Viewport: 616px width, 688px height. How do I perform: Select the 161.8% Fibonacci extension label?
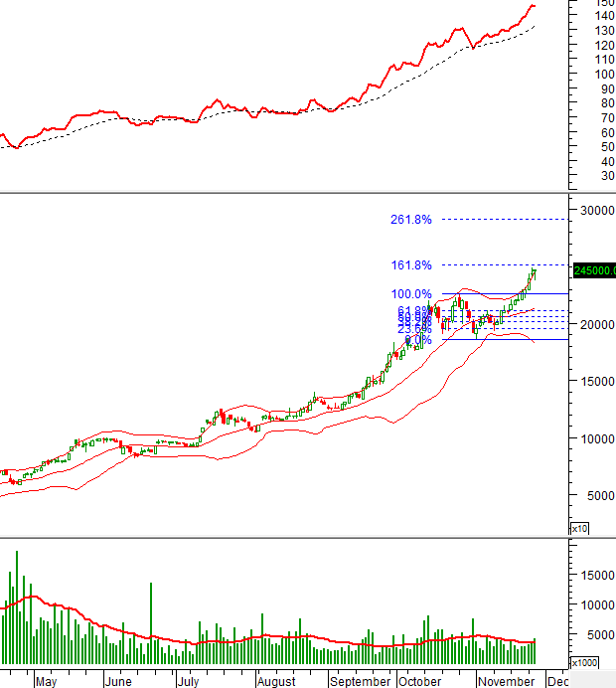pyautogui.click(x=411, y=265)
